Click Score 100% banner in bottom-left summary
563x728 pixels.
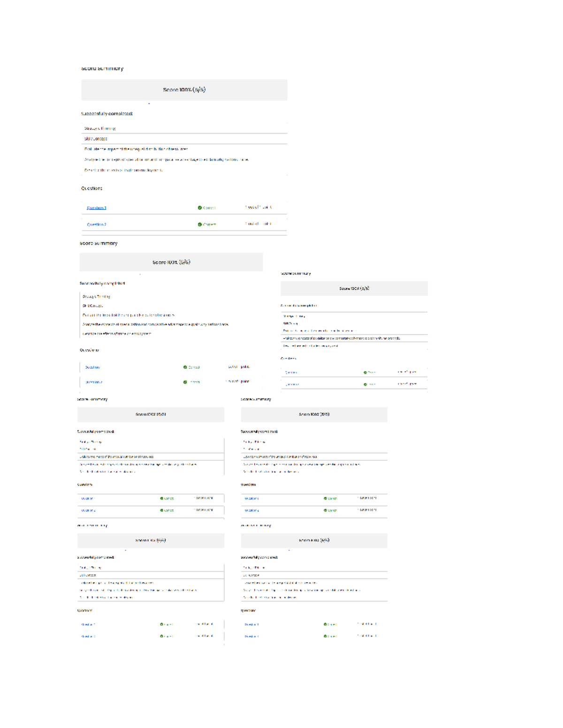point(151,540)
